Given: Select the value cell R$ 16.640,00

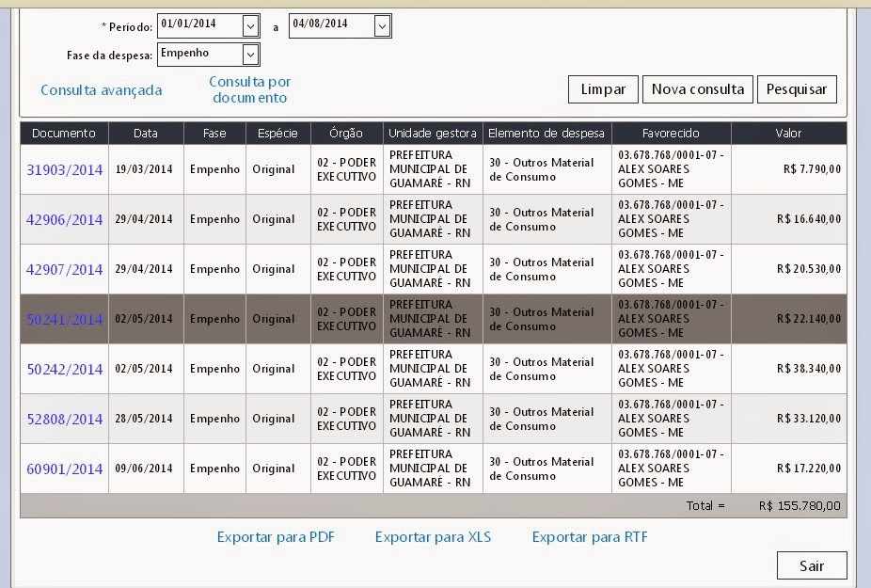Looking at the screenshot, I should coord(789,219).
